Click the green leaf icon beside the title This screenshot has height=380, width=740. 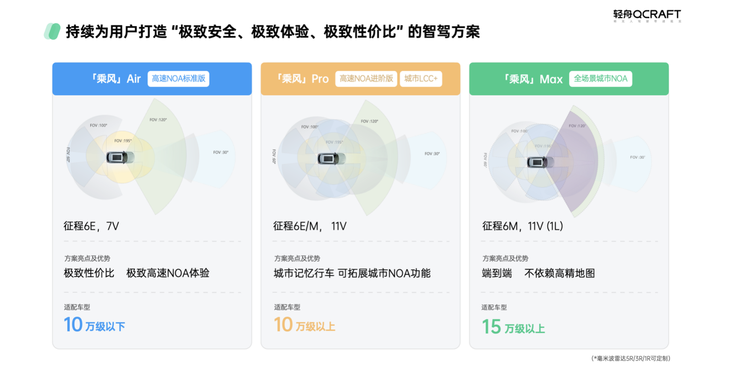click(x=52, y=32)
